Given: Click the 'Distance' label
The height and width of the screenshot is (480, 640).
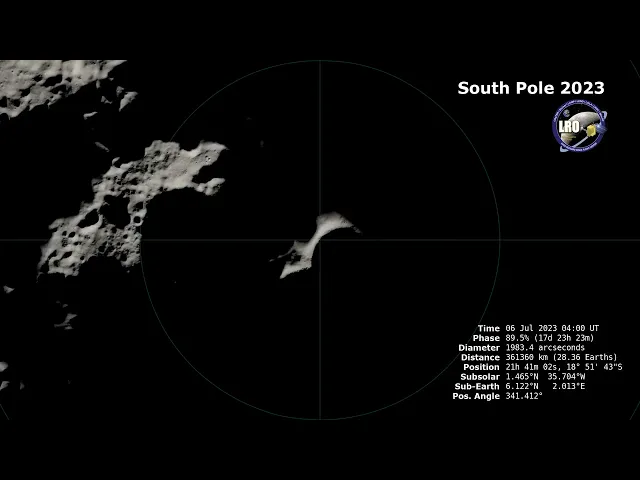Looking at the screenshot, I should point(480,357).
